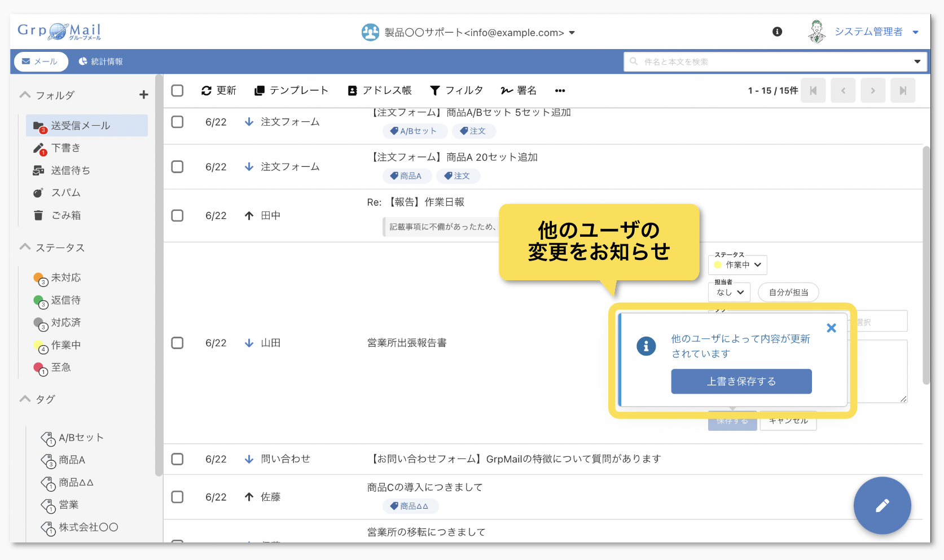Image resolution: width=944 pixels, height=560 pixels.
Task: Check the 商品A/Bセット 5セット追加 mail
Action: 177,122
